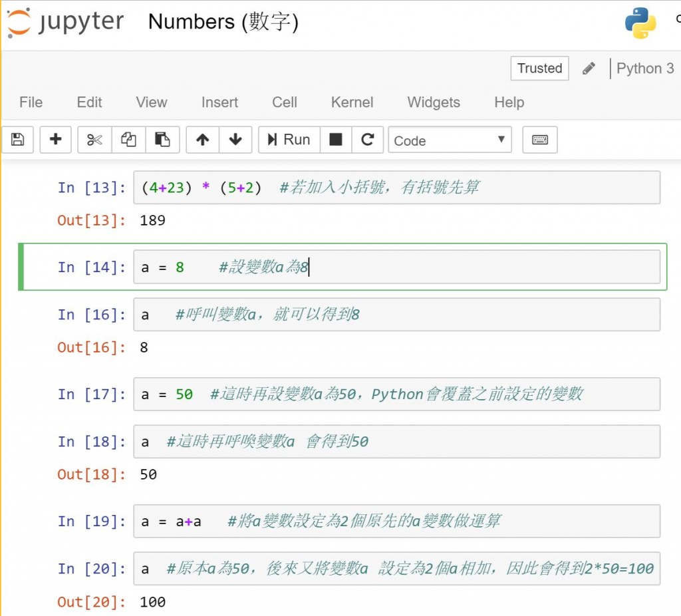This screenshot has height=616, width=681.
Task: Open the Insert menu
Action: pyautogui.click(x=219, y=102)
